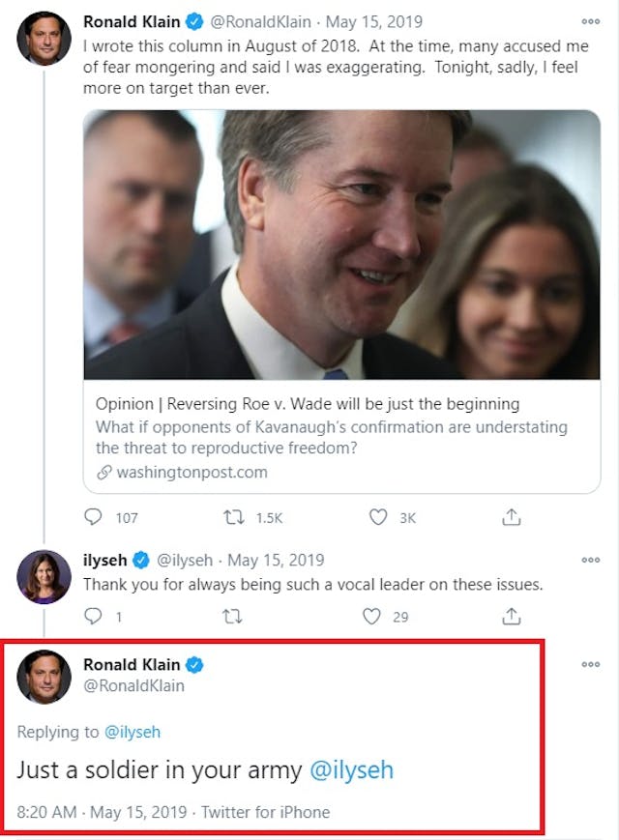
Task: Like ilyseh's tweet with 29 likes
Action: [371, 616]
